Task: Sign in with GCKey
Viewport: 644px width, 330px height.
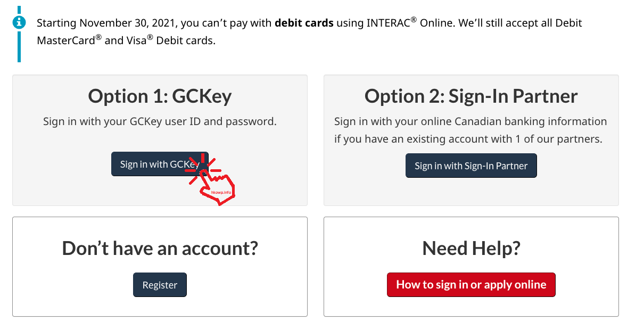Action: 160,164
